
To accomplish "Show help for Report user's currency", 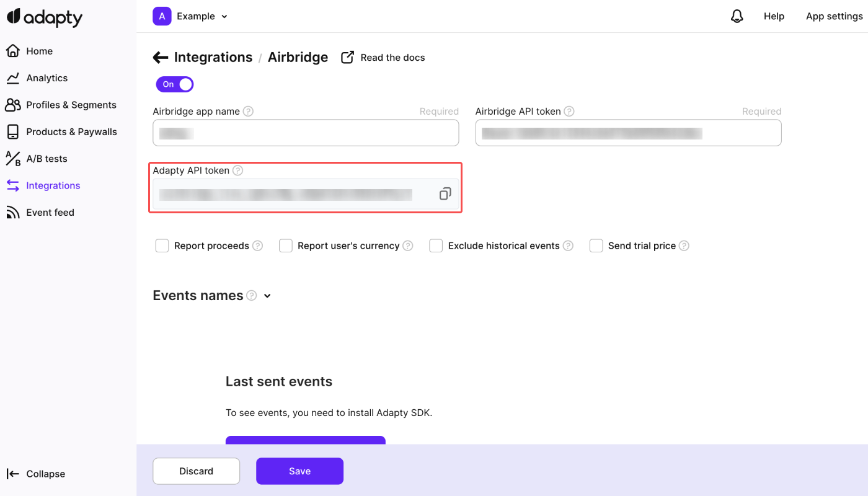I will [x=408, y=246].
